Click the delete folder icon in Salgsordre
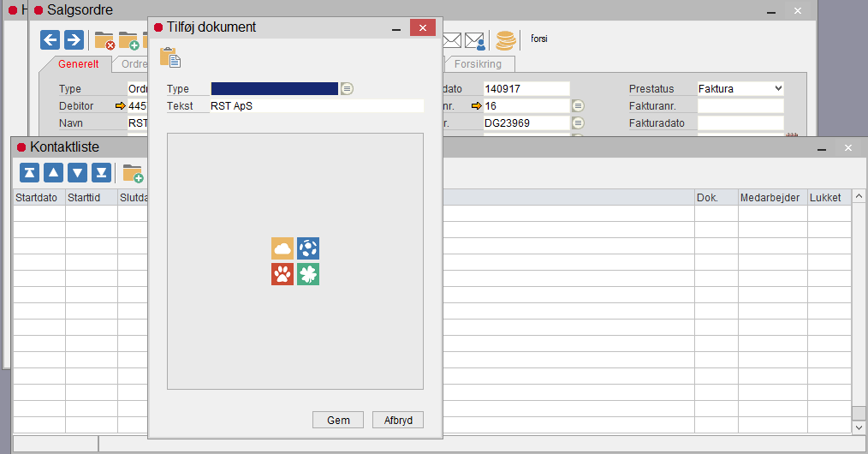868x454 pixels. point(104,40)
